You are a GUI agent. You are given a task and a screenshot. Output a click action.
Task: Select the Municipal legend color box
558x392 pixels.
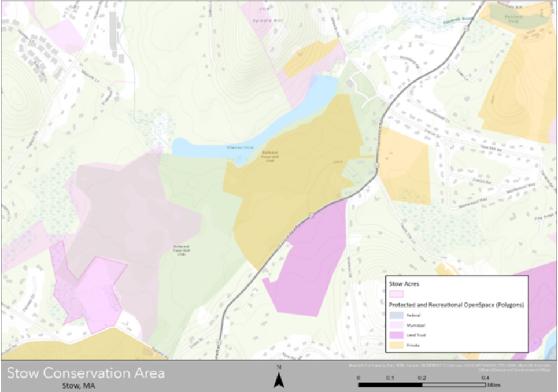396,324
